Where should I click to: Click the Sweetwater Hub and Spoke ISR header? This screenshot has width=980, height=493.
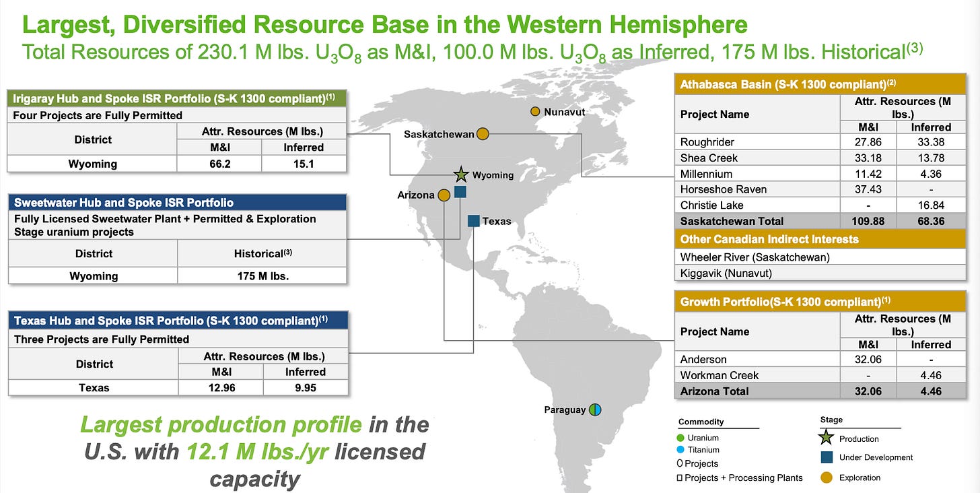coord(177,203)
